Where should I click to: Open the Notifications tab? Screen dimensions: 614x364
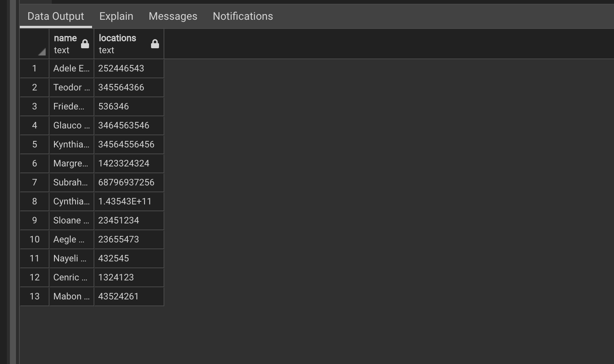coord(243,16)
